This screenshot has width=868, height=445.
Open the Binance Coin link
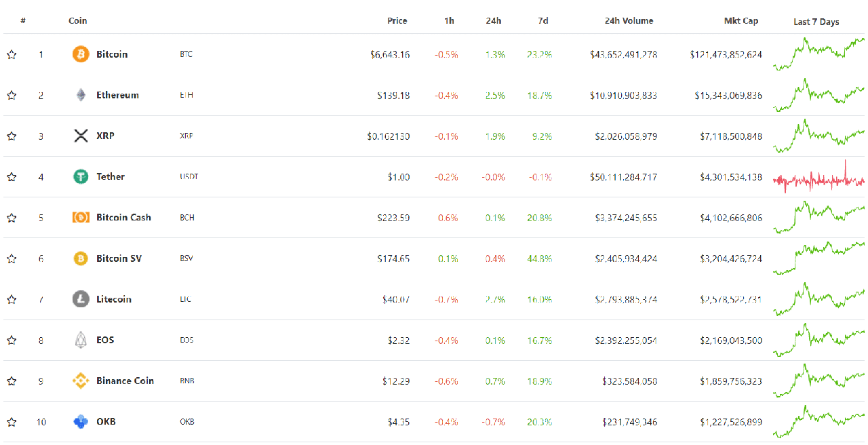[x=125, y=381]
